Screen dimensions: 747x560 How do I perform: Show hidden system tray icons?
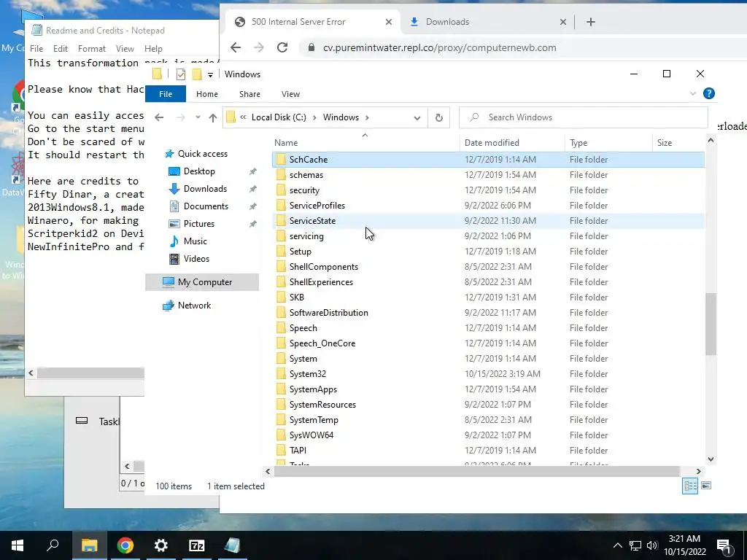[617, 545]
